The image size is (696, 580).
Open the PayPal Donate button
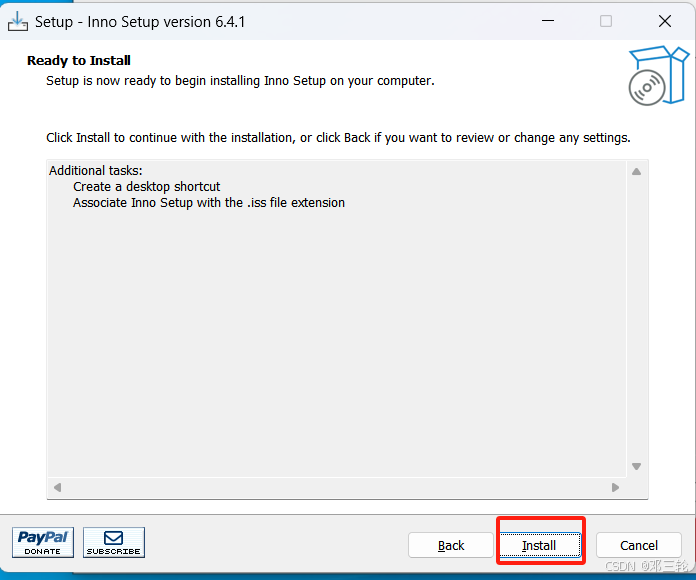pos(43,542)
